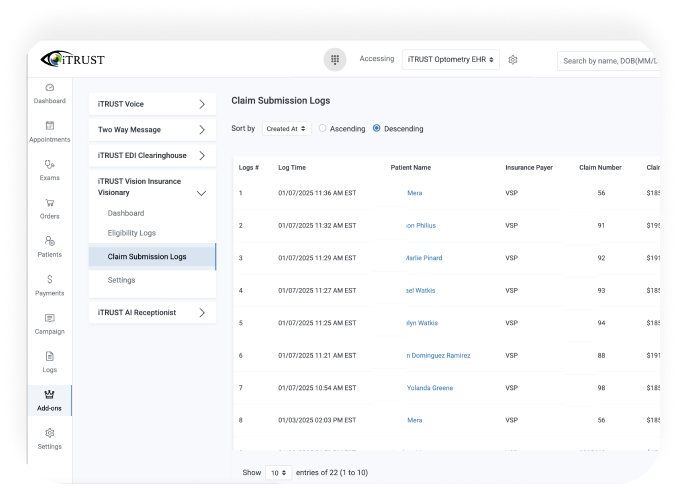
Task: Open the show 10 entries dropdown
Action: coord(278,473)
